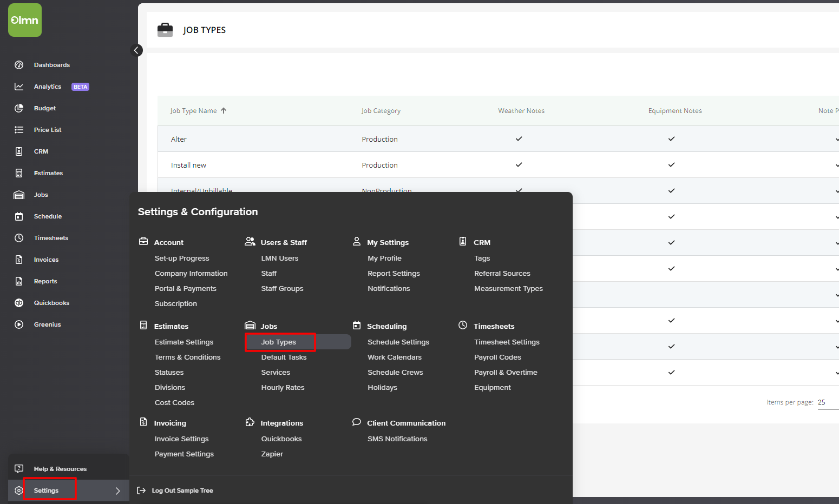Click the My Settings person icon
The height and width of the screenshot is (504, 839).
click(357, 241)
